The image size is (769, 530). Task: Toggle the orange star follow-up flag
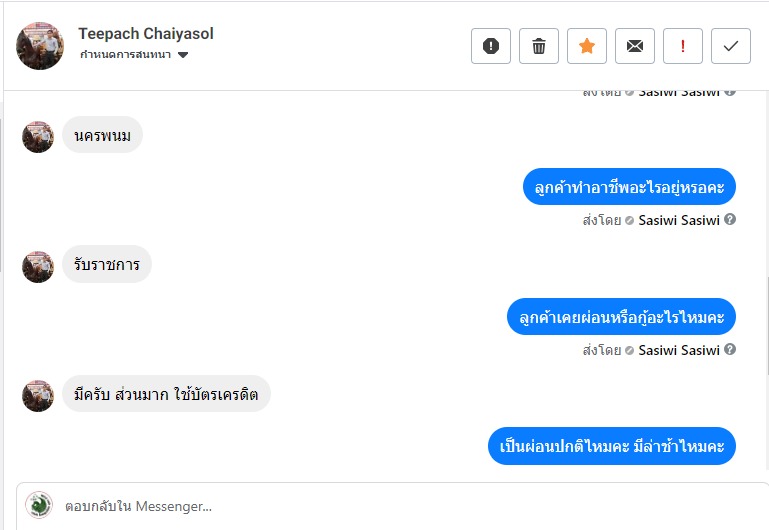pos(587,46)
